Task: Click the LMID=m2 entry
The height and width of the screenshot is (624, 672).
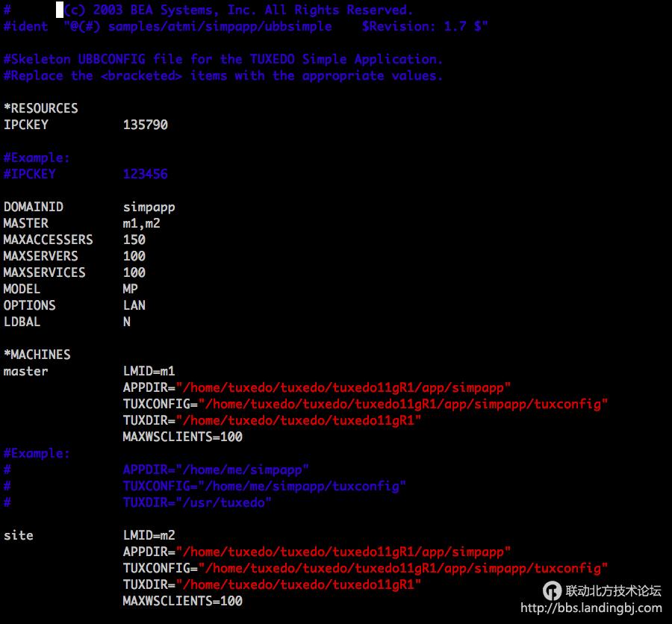Action: click(149, 535)
